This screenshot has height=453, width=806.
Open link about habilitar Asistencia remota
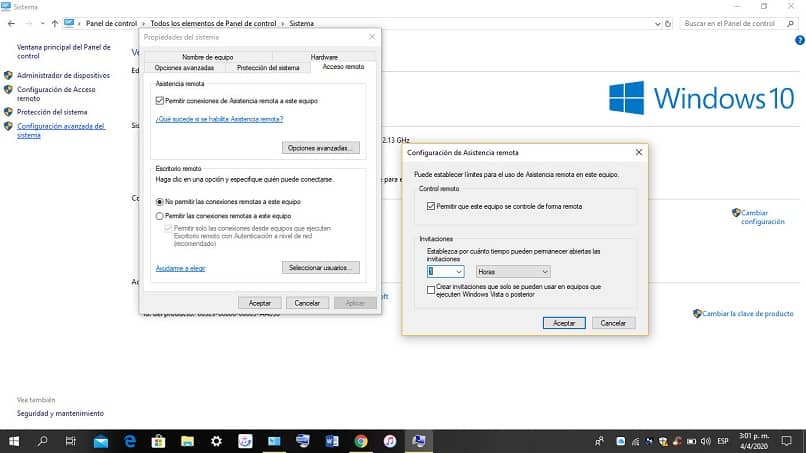click(219, 119)
